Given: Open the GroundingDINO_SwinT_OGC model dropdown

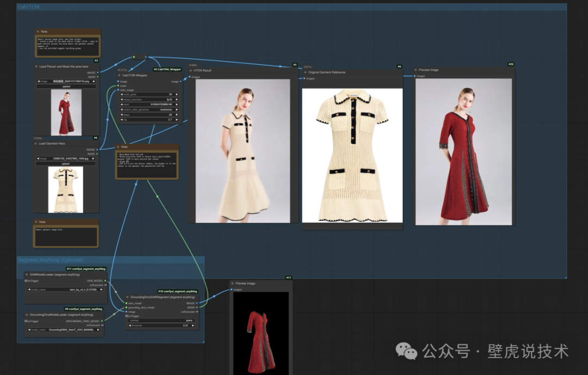Looking at the screenshot, I should [65, 330].
